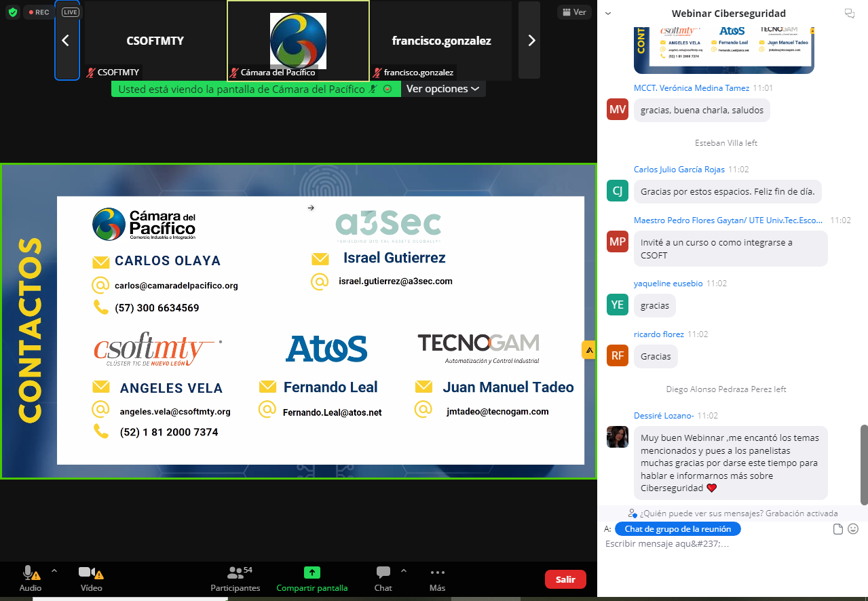Click email carlos@camaradelpacifico.org
The width and height of the screenshot is (868, 601).
pyautogui.click(x=176, y=286)
